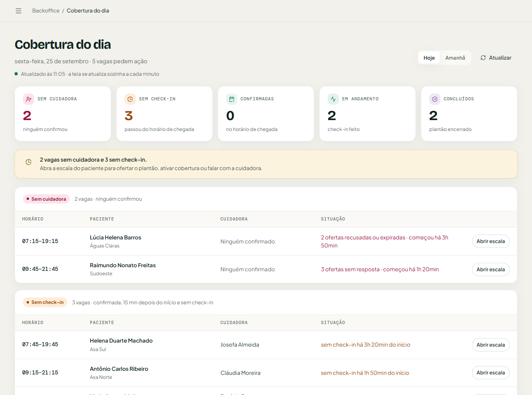Click the Sem check-in clock icon

130,99
